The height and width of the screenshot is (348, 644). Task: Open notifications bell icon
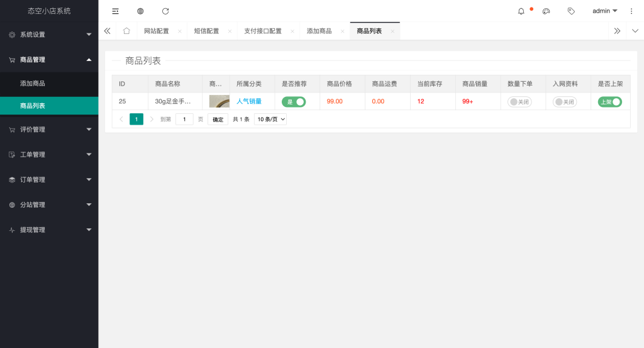coord(521,11)
